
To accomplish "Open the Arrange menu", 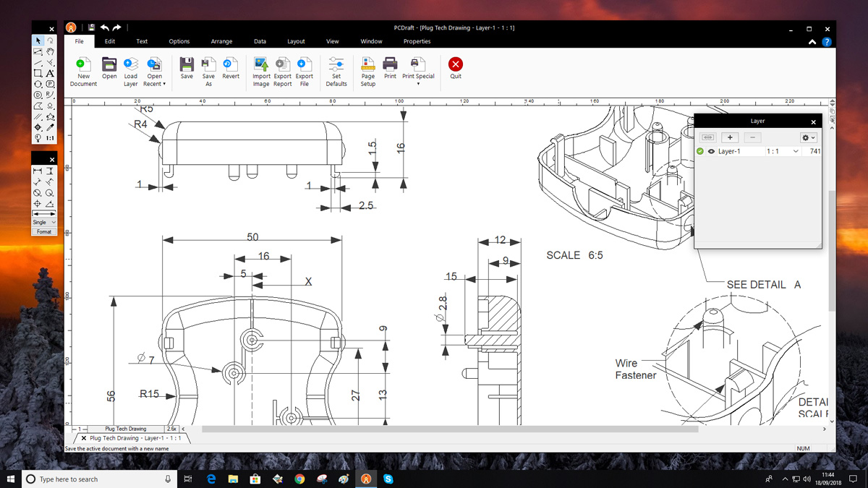I will 221,41.
